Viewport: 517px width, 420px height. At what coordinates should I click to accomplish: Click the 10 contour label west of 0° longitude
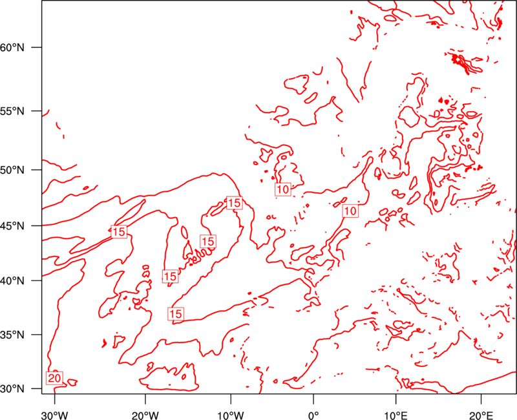click(283, 189)
